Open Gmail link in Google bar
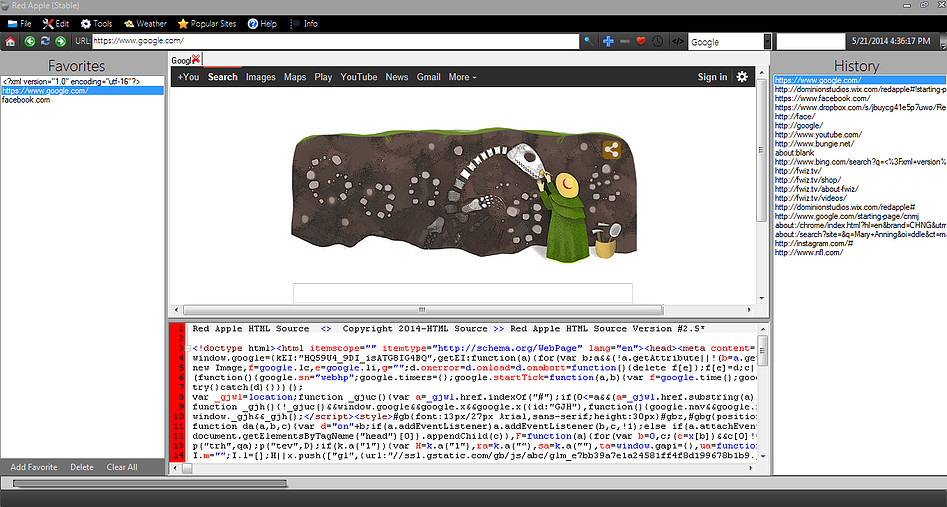The image size is (947, 507). point(428,77)
